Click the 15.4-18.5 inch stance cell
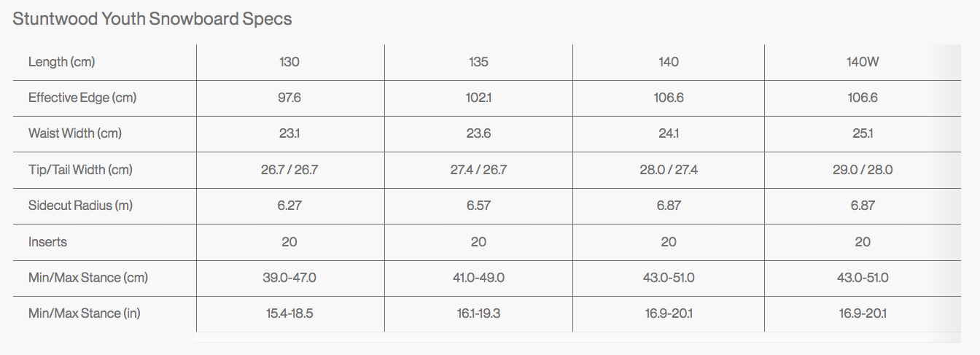This screenshot has height=355, width=980. (289, 313)
